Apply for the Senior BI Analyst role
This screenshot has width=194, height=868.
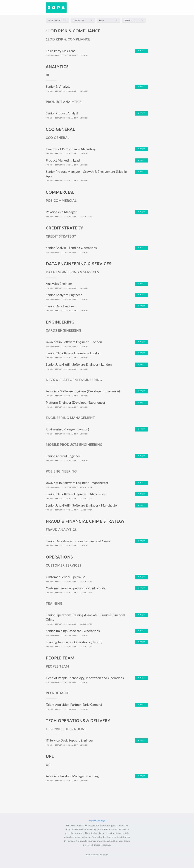[x=141, y=87]
